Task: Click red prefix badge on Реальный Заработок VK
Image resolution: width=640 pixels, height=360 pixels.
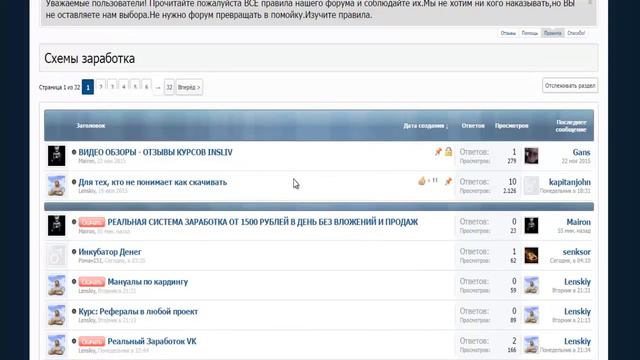Action: point(92,341)
